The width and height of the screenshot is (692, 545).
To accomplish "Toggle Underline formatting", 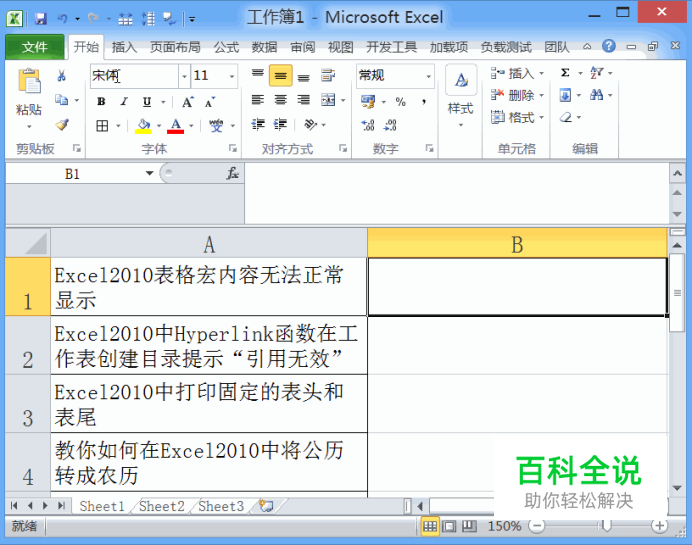I will coord(147,102).
